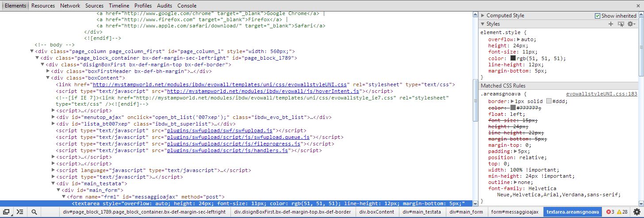This screenshot has width=644, height=218.
Task: Switch to the Sources tab
Action: pyautogui.click(x=94, y=6)
